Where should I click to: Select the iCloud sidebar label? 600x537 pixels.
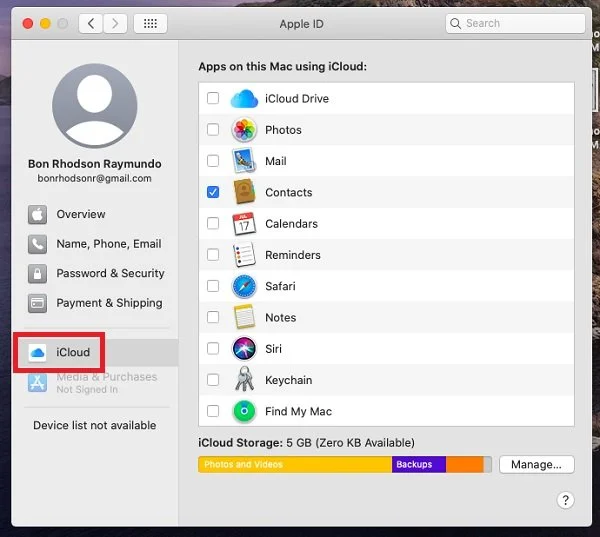73,352
